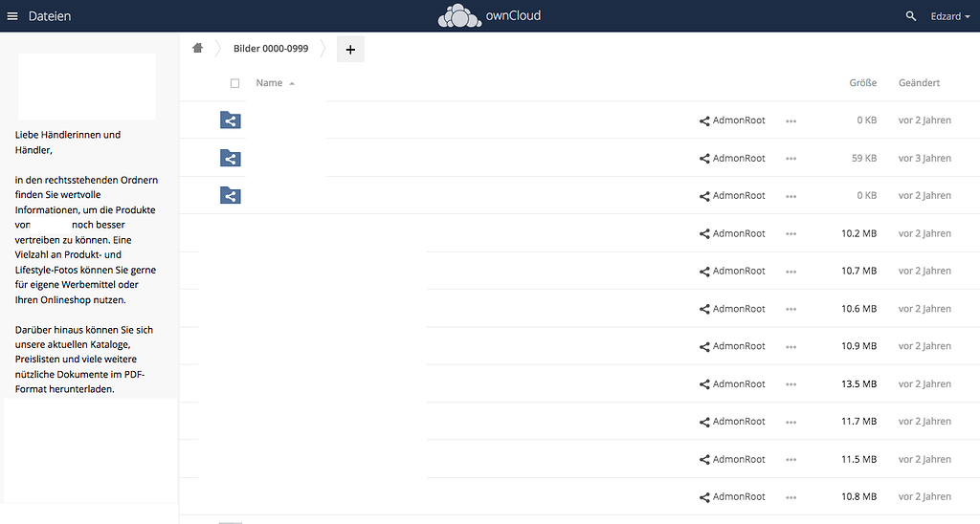Open AdmonRoot share on 13.5 MB file
980x524 pixels.
[x=732, y=384]
